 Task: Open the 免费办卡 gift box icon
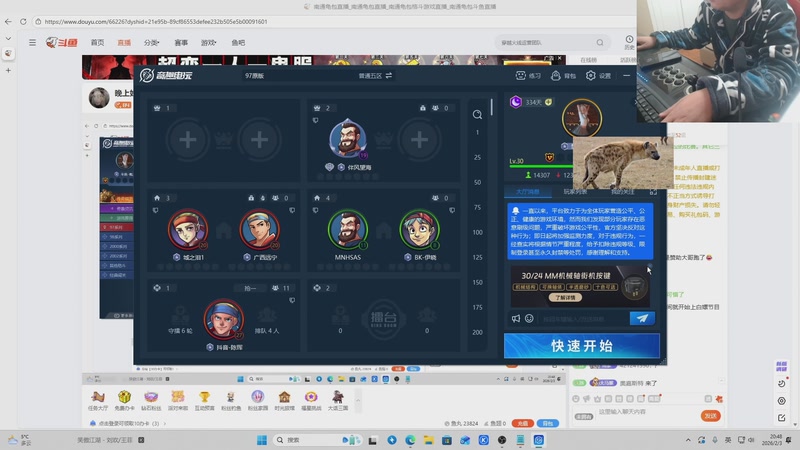pos(124,401)
